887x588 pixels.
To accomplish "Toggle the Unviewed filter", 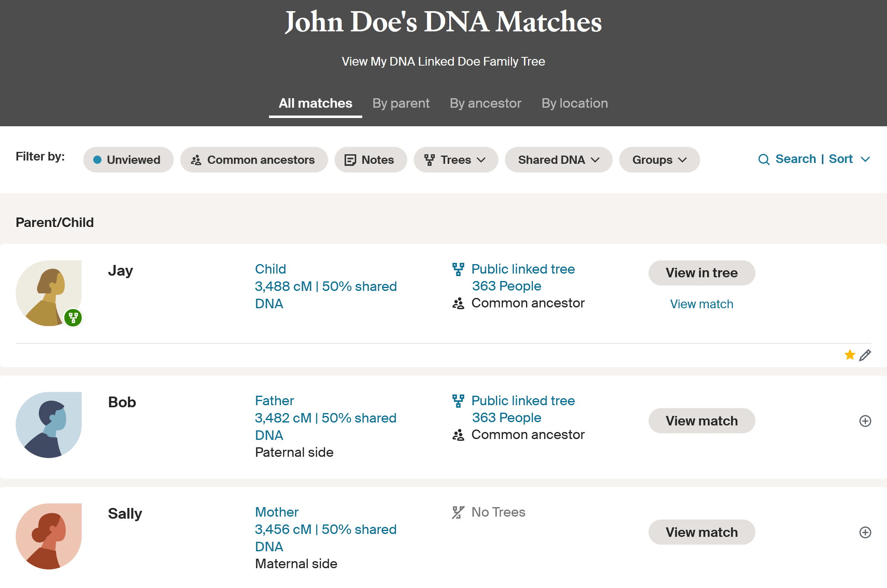I will pyautogui.click(x=128, y=160).
